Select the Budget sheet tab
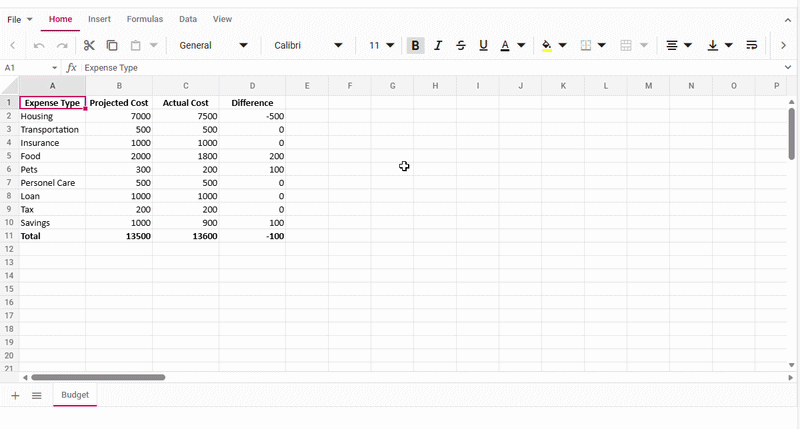Viewport: 800px width, 429px height. pos(75,395)
